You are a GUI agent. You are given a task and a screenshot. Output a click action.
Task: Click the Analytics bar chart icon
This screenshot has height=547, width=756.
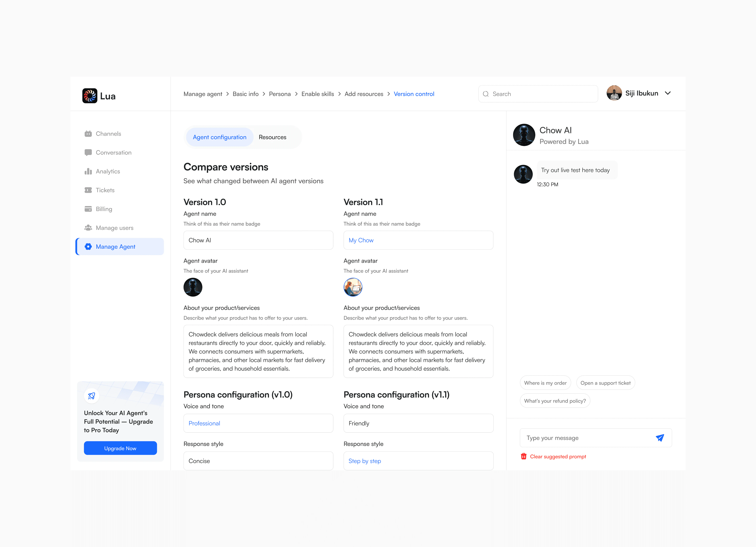[x=88, y=171]
